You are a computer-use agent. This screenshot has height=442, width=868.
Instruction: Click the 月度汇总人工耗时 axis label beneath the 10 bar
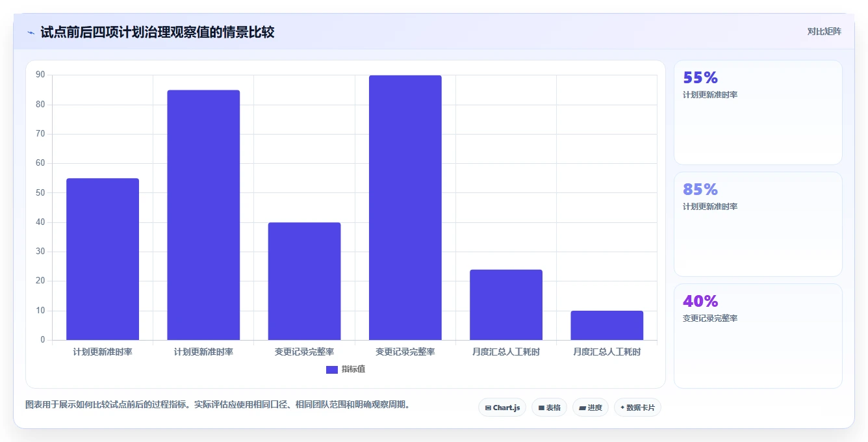click(607, 352)
